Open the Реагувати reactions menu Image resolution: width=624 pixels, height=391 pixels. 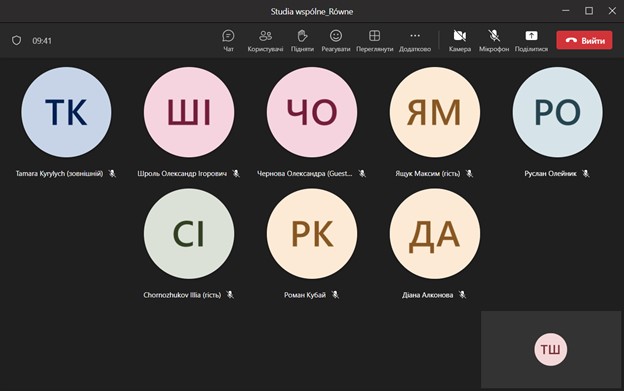tap(336, 41)
